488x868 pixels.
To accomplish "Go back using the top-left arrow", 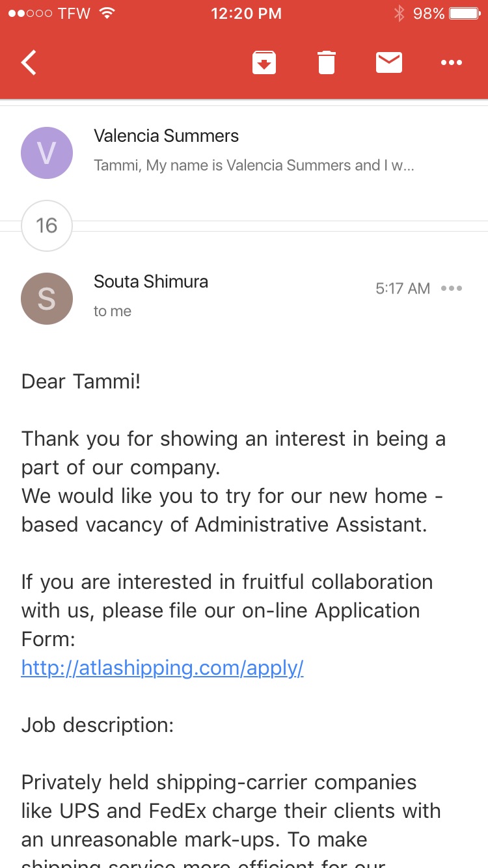I will tap(29, 63).
